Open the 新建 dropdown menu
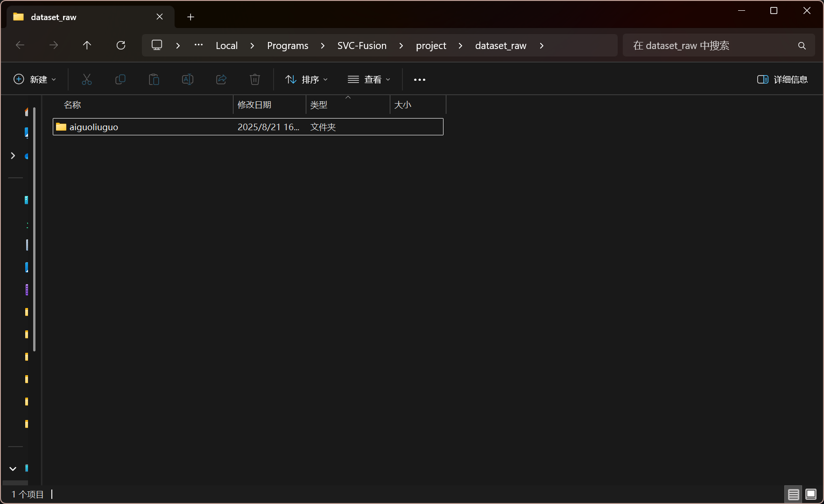The height and width of the screenshot is (504, 824). coord(35,79)
